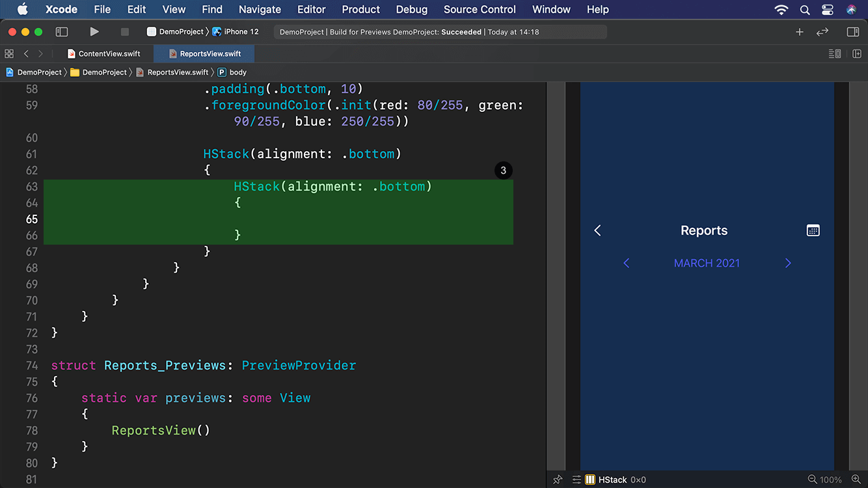Click the DemoProject folder breadcrumb
This screenshot has width=868, height=488.
99,72
